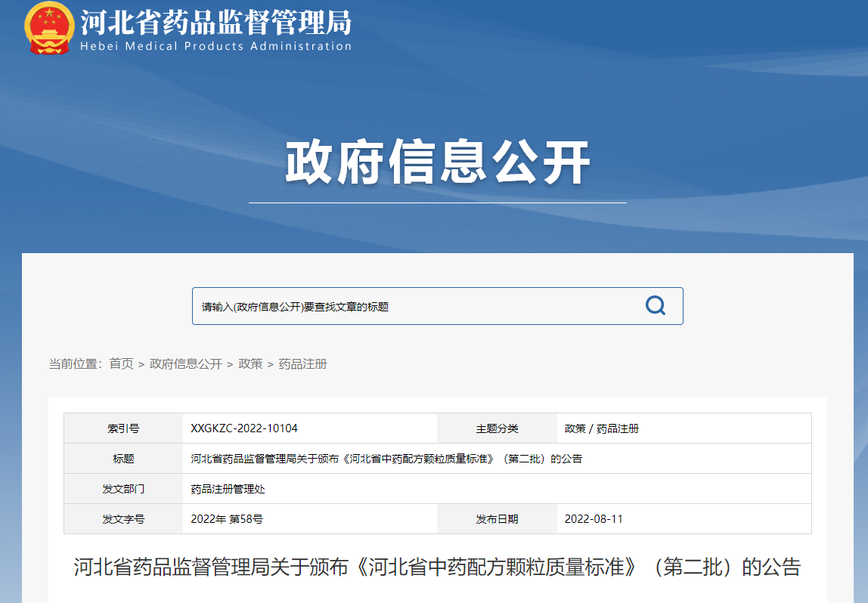The width and height of the screenshot is (868, 603).
Task: Open the 首页 breadcrumb link
Action: pyautogui.click(x=121, y=364)
